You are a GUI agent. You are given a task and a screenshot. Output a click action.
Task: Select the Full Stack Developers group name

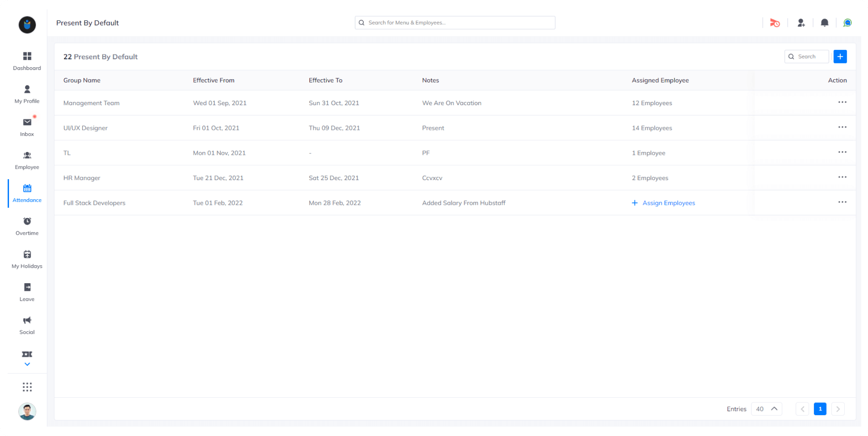94,203
